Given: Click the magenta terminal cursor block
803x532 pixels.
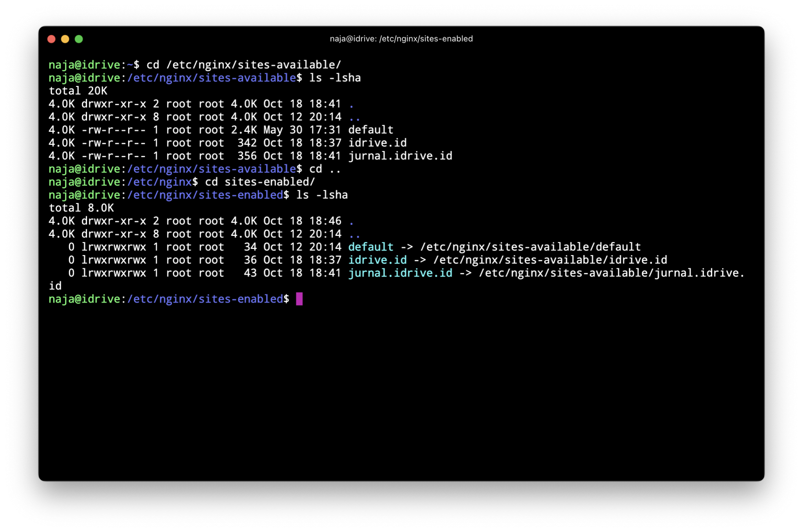Looking at the screenshot, I should [299, 299].
